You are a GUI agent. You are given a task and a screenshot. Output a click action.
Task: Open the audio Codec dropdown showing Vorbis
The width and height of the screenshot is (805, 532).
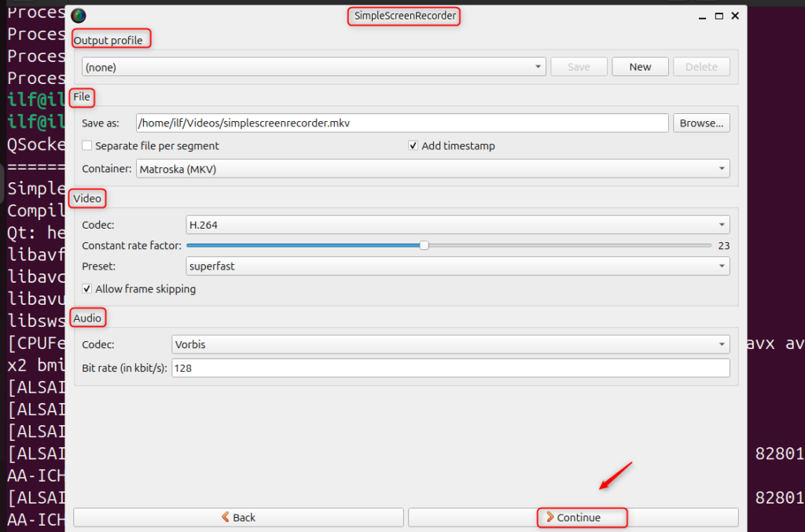[450, 343]
